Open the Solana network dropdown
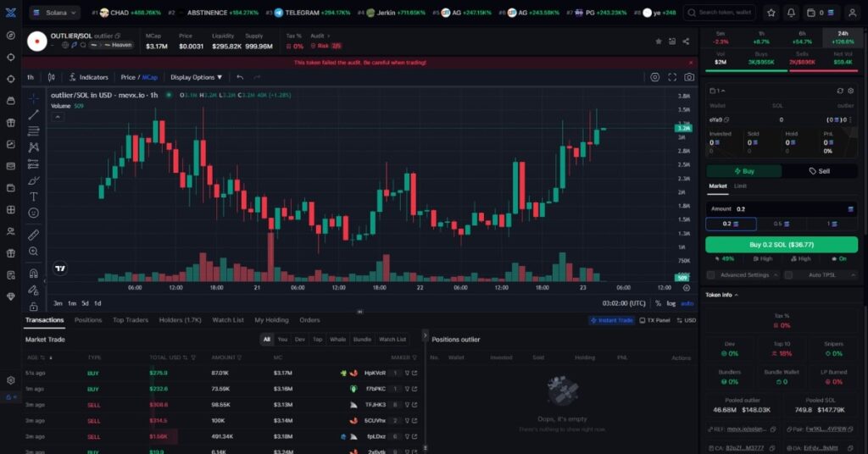The height and width of the screenshot is (454, 868). click(x=54, y=12)
